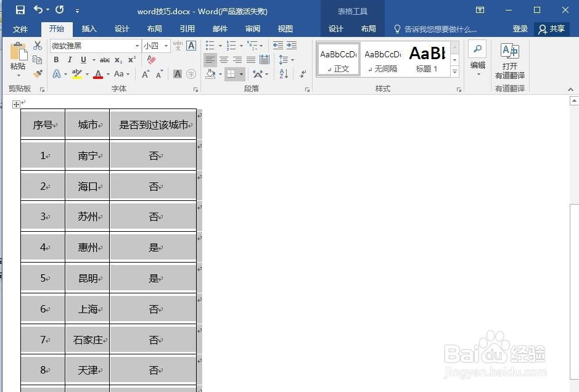The image size is (579, 392).
Task: Switch to the 插入 ribbon tab
Action: pos(89,28)
